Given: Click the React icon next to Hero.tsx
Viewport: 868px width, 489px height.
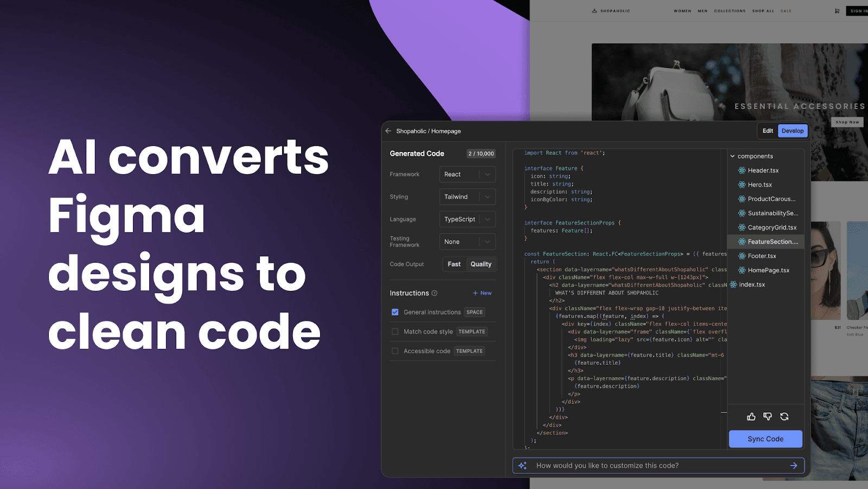Looking at the screenshot, I should [742, 185].
